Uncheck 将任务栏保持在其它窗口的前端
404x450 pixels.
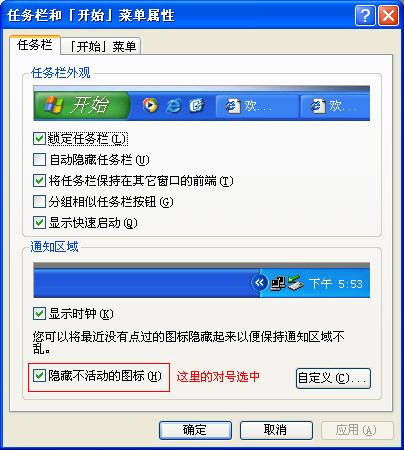(39, 180)
